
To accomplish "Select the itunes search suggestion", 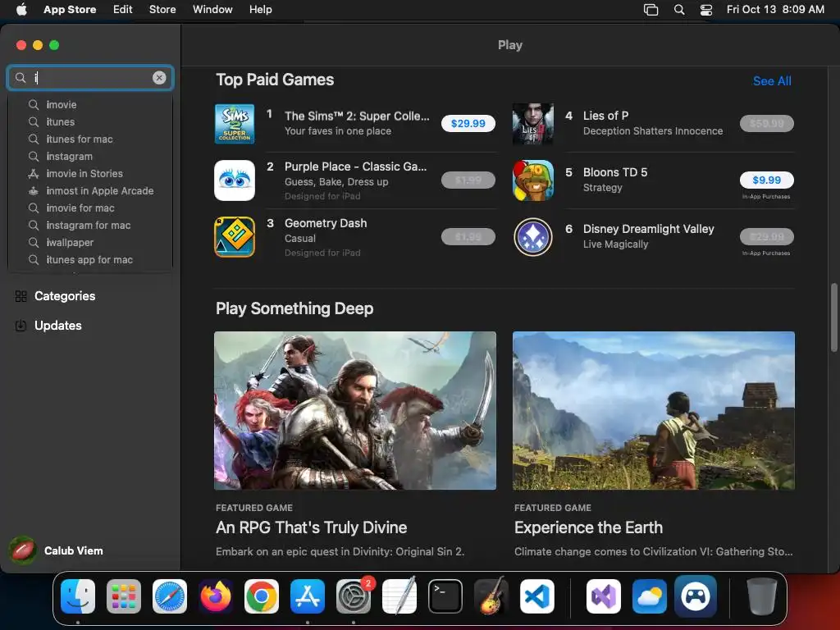I will [90, 121].
